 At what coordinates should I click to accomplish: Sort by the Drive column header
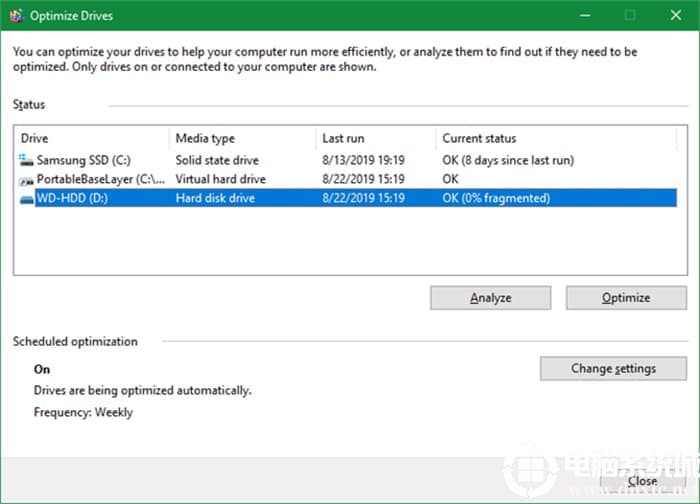(92, 138)
